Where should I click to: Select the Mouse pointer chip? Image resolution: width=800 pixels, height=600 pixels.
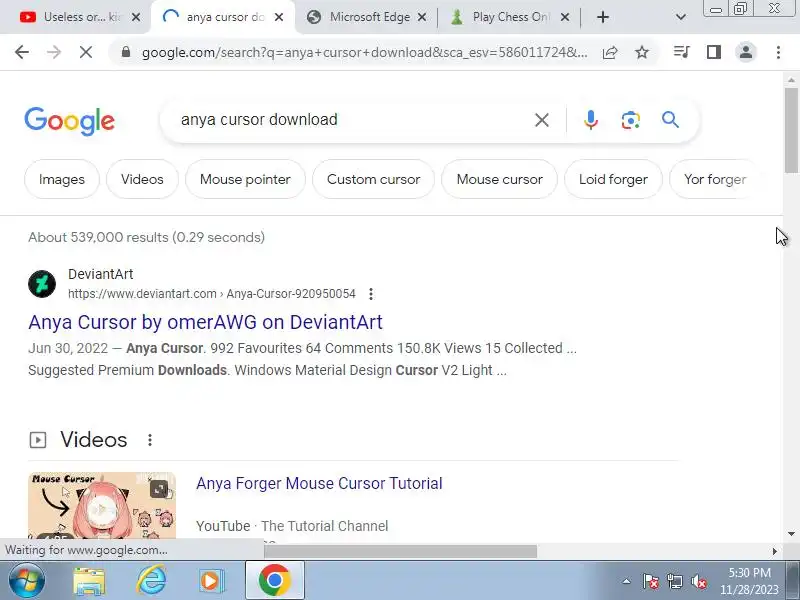(x=245, y=179)
